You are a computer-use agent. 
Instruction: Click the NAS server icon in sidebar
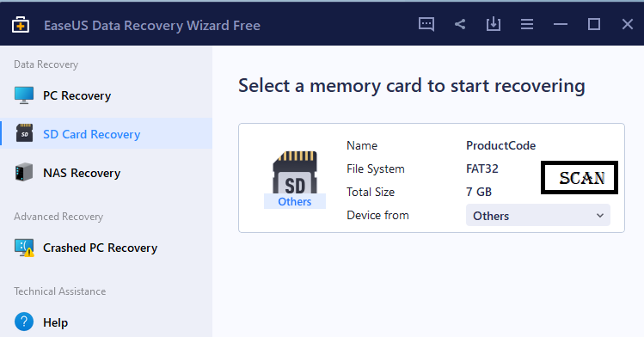point(24,172)
